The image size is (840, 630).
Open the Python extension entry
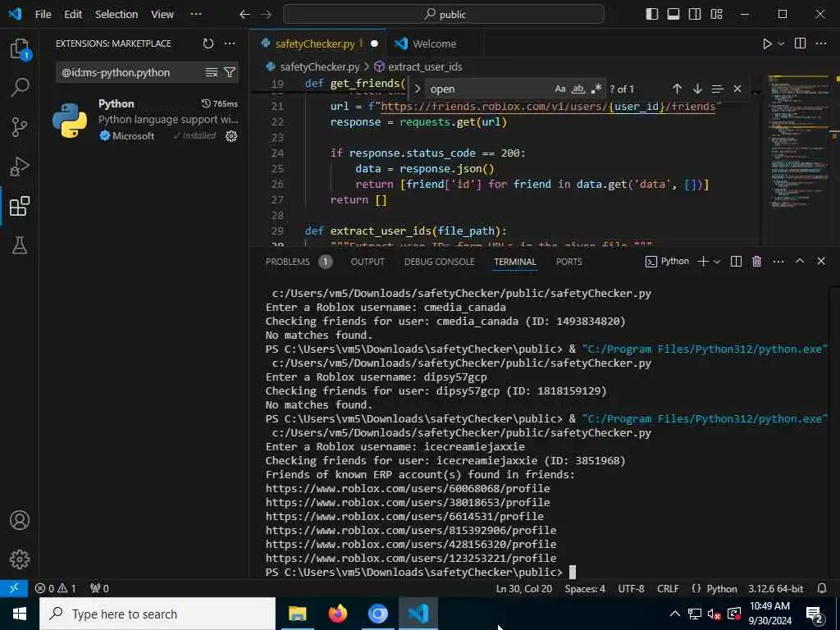[x=146, y=120]
